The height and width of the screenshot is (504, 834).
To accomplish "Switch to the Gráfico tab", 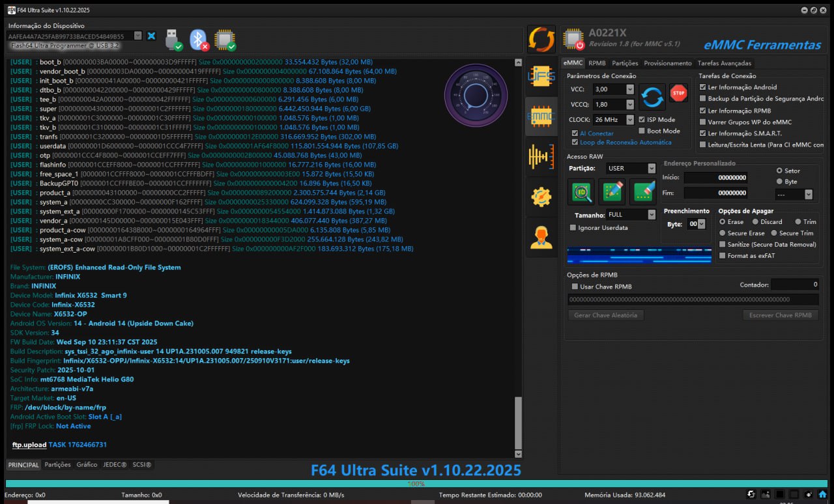I will (x=87, y=465).
